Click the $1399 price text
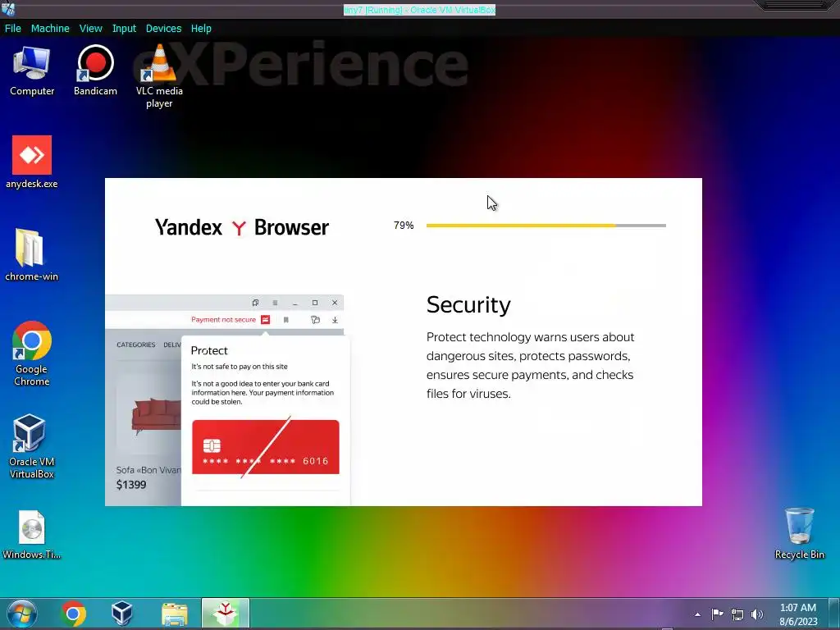 [x=131, y=485]
